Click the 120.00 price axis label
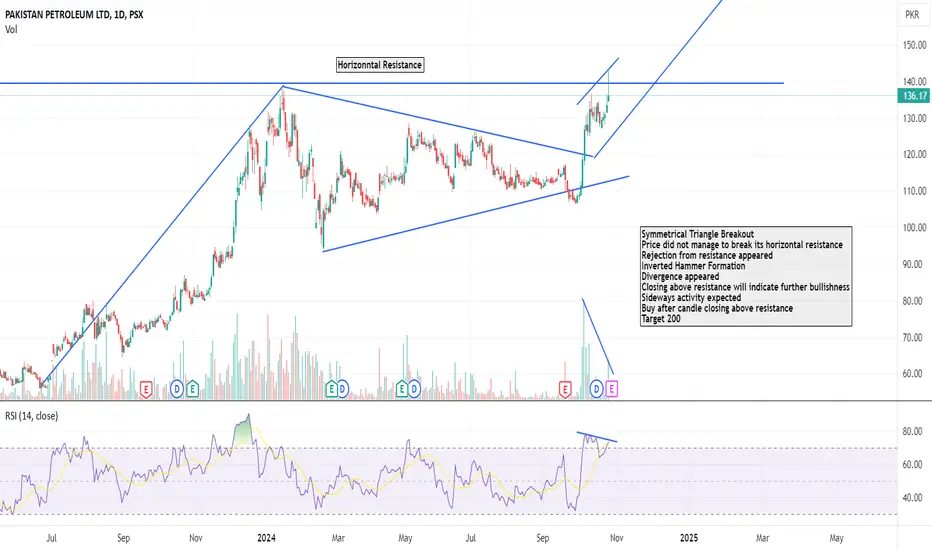Screen dimensions: 932x550 tap(915, 155)
